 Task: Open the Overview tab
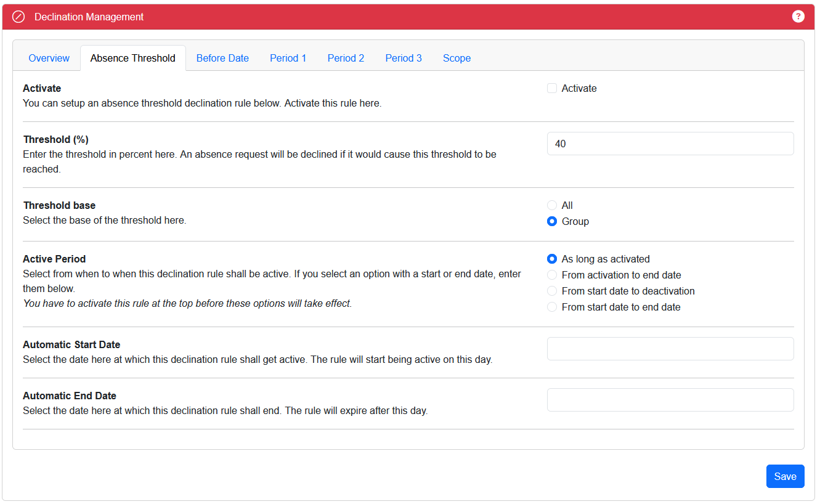point(49,58)
